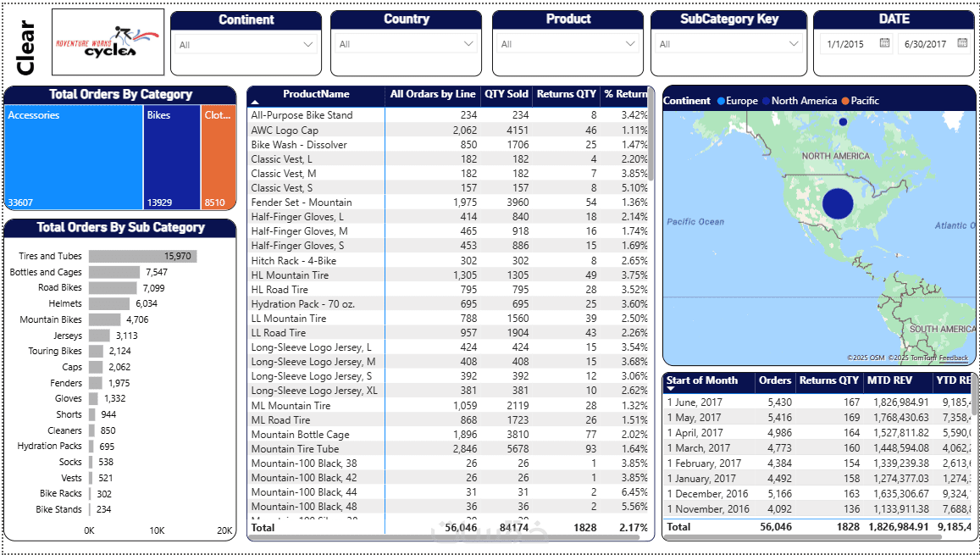Select the Road Bikes bar
The width and height of the screenshot is (980, 555).
coord(113,288)
